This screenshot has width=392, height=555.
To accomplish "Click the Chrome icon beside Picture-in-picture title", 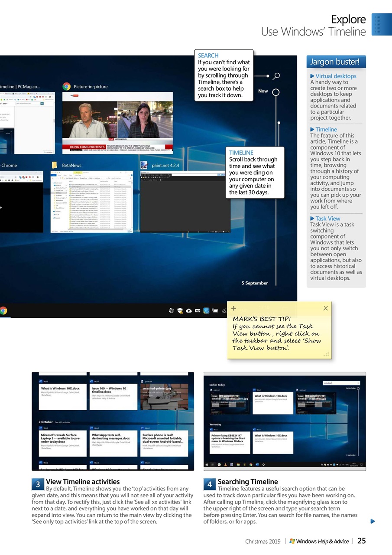I will pos(67,86).
